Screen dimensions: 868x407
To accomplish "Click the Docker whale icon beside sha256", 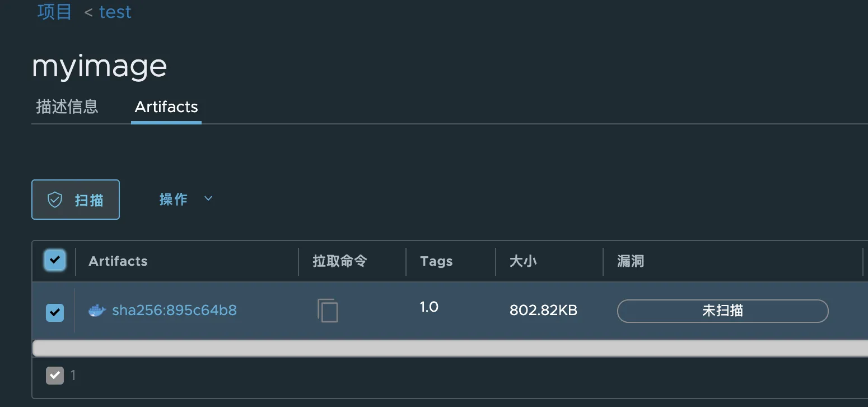I will [97, 311].
